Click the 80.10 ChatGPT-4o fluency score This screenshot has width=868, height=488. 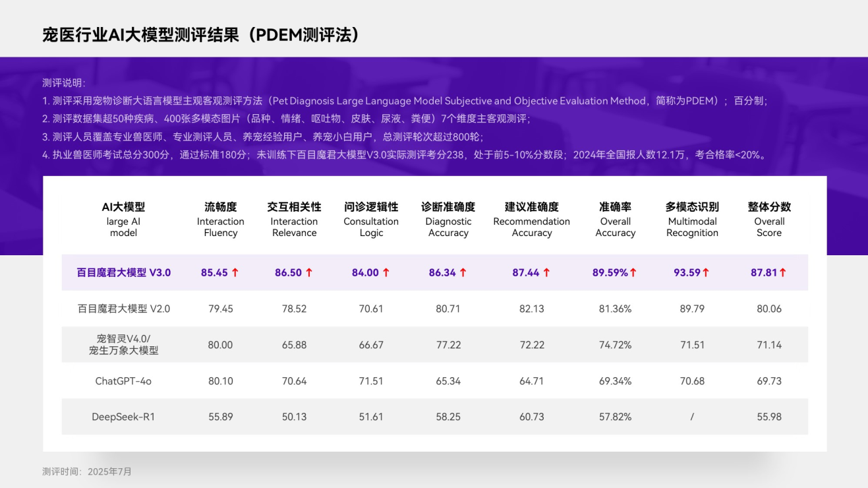220,381
